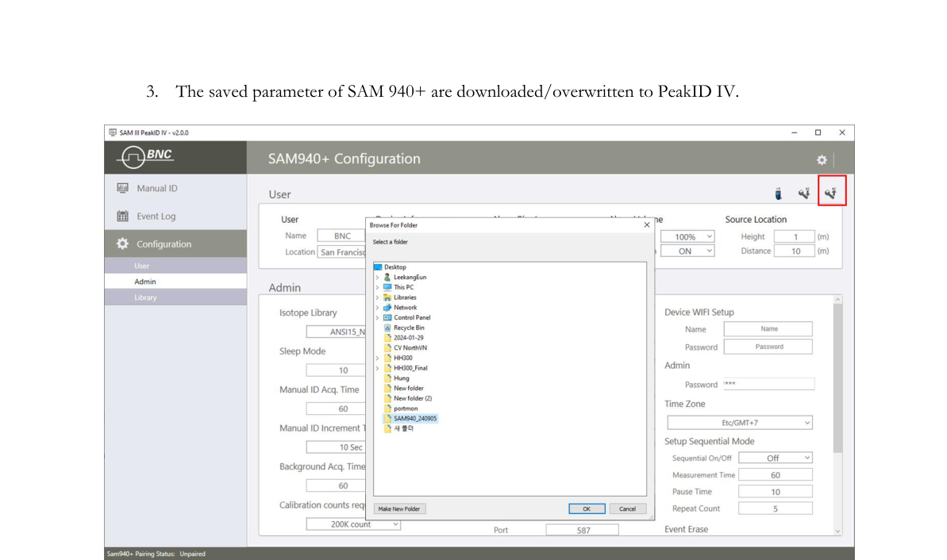
Task: Click the user Name field showing BNC
Action: click(342, 236)
